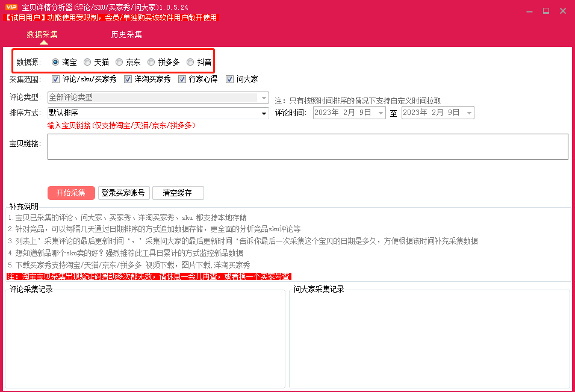Open the 评论类型 dropdown
Screen dimensions: 575x392
(x=158, y=98)
